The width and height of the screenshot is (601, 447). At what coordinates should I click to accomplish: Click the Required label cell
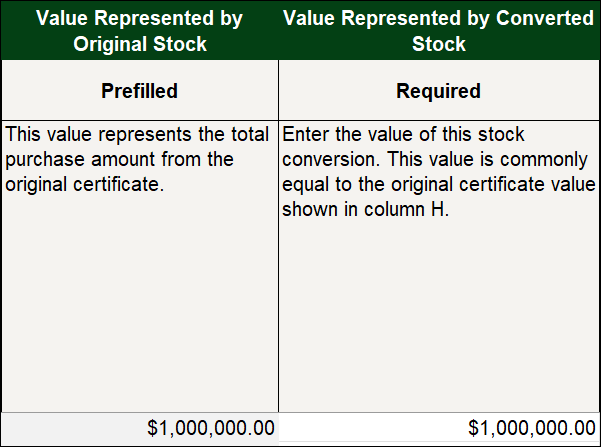coord(439,90)
